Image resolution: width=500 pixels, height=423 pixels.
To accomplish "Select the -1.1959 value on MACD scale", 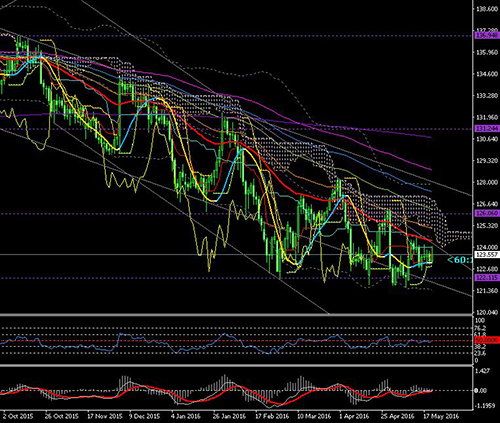I will (484, 406).
